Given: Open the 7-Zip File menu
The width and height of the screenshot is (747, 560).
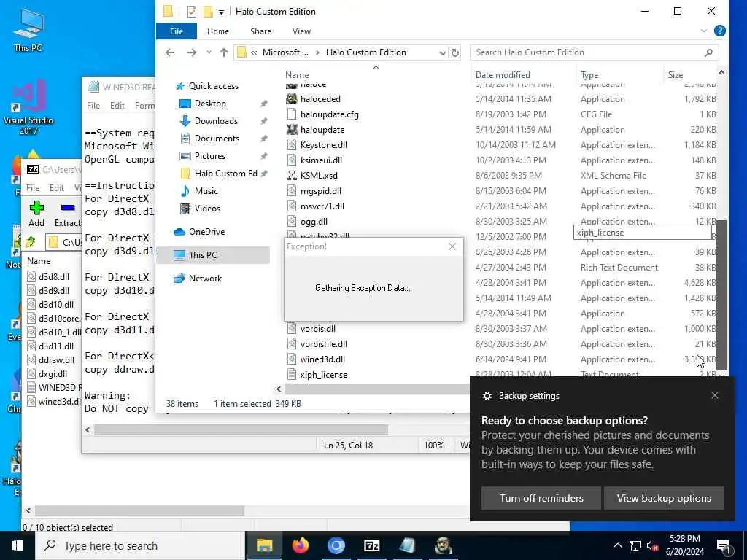Looking at the screenshot, I should (x=33, y=188).
